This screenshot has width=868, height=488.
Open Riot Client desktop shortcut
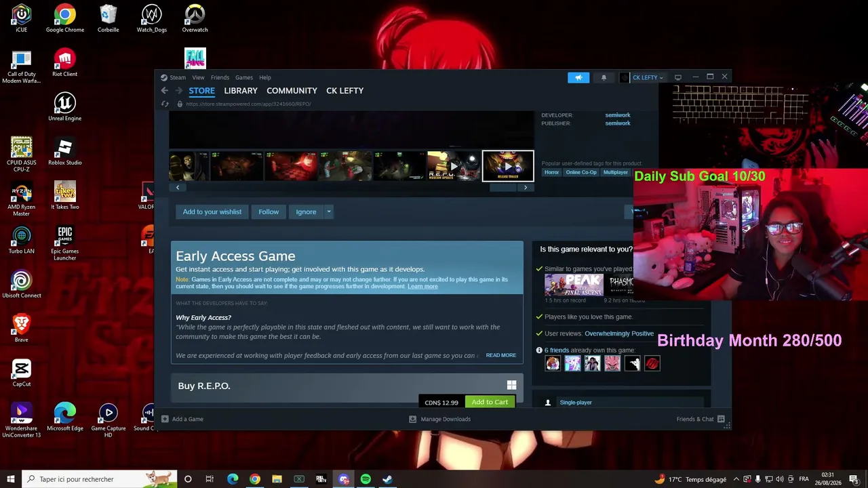[65, 62]
